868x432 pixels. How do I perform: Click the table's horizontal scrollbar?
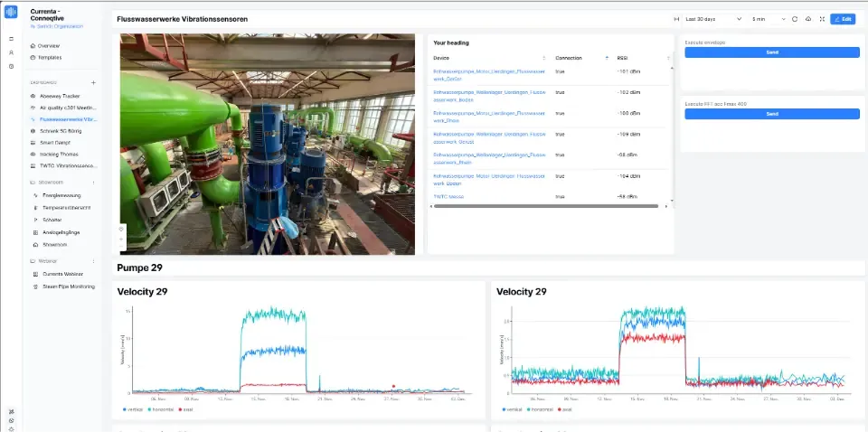pyautogui.click(x=546, y=206)
